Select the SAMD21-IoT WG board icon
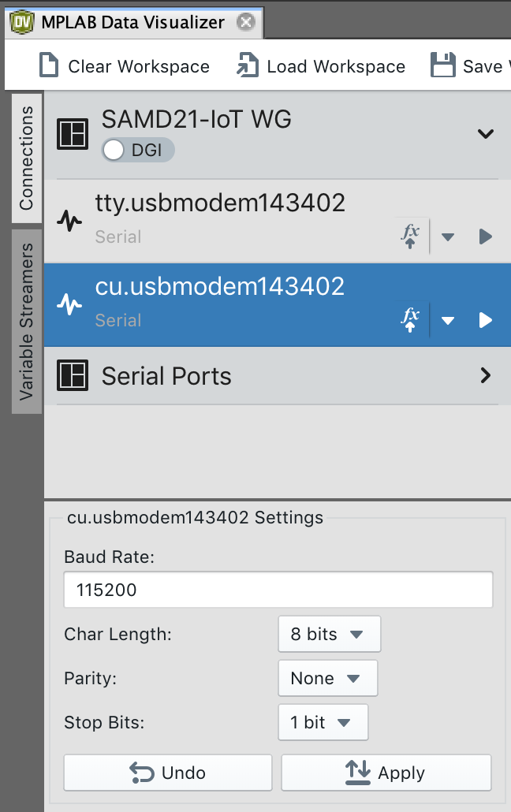511x812 pixels. point(73,133)
